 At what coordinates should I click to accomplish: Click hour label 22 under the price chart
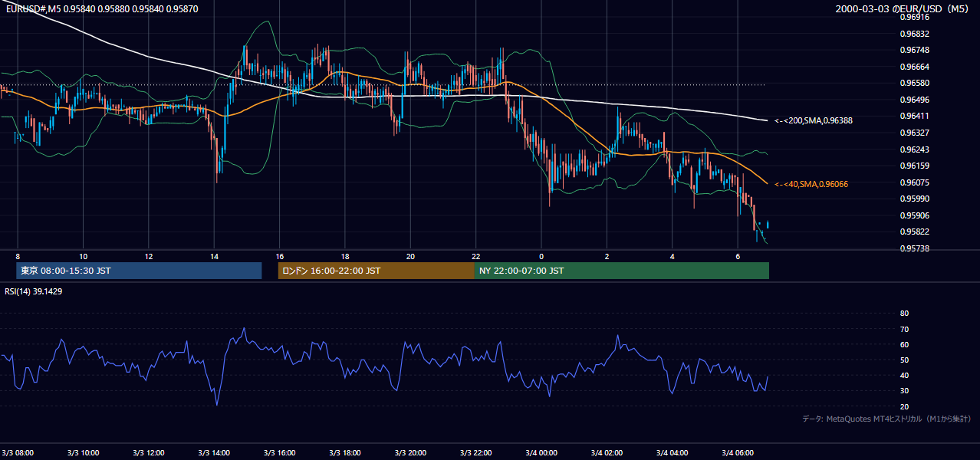coord(476,256)
